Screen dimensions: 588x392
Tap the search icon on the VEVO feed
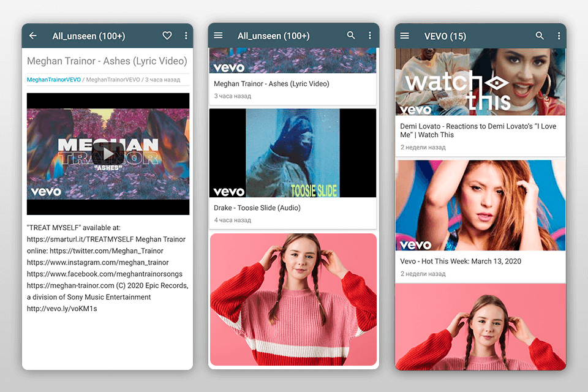click(x=540, y=36)
